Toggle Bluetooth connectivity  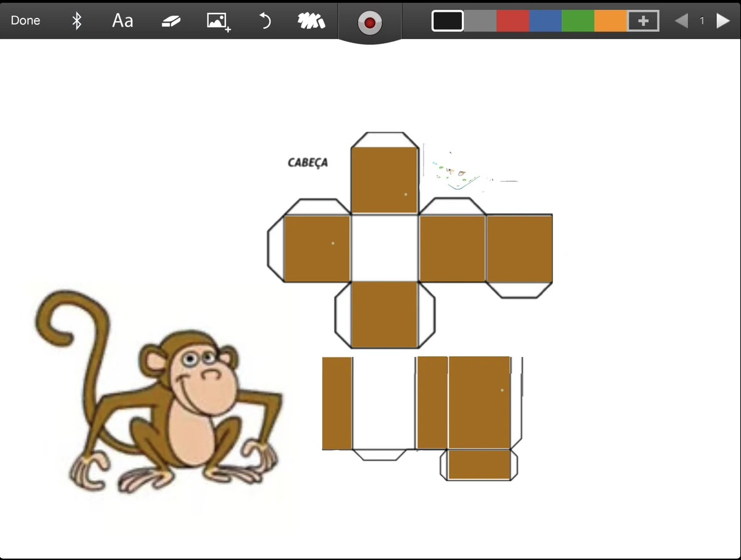[x=77, y=20]
